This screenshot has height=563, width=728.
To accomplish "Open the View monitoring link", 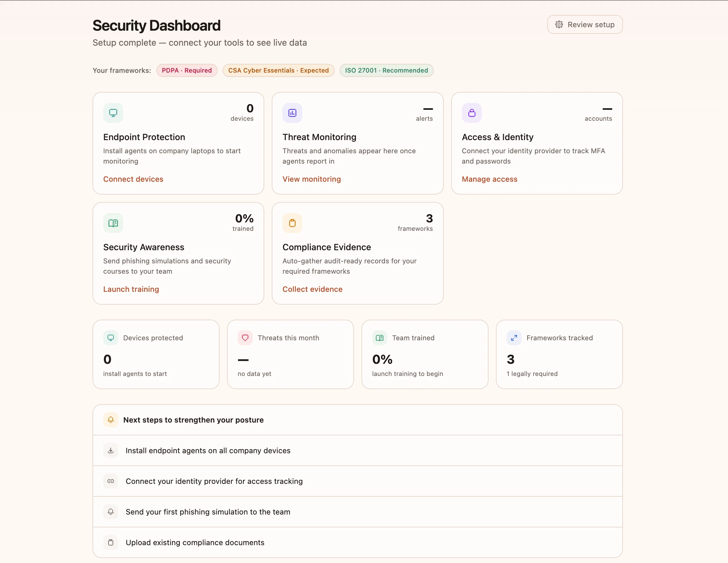I will [311, 179].
